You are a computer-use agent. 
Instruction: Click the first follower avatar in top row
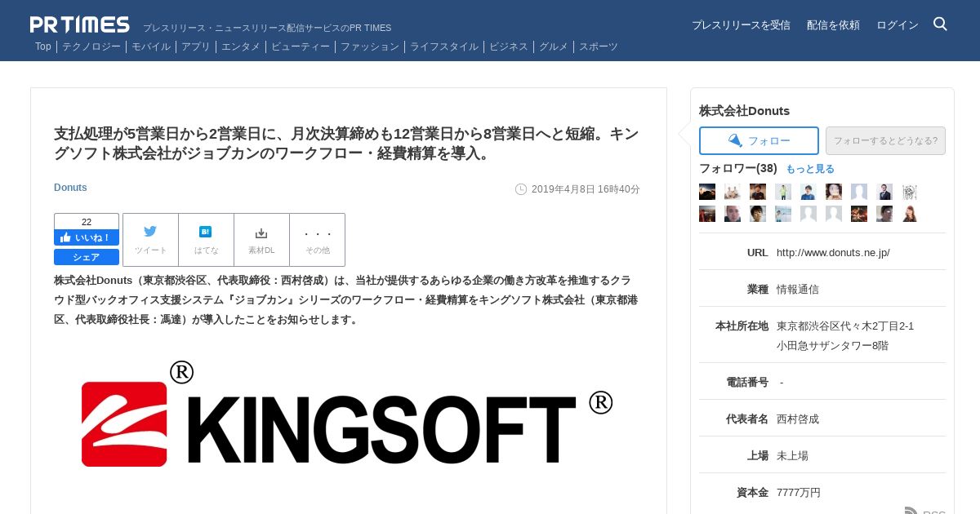(x=707, y=192)
